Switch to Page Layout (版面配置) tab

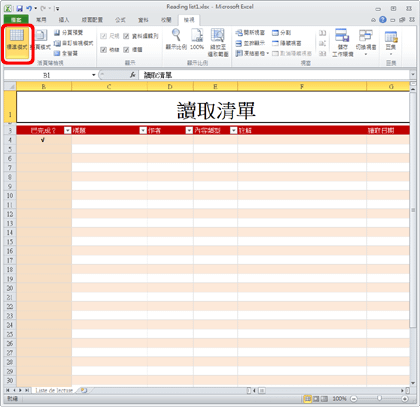coord(92,20)
